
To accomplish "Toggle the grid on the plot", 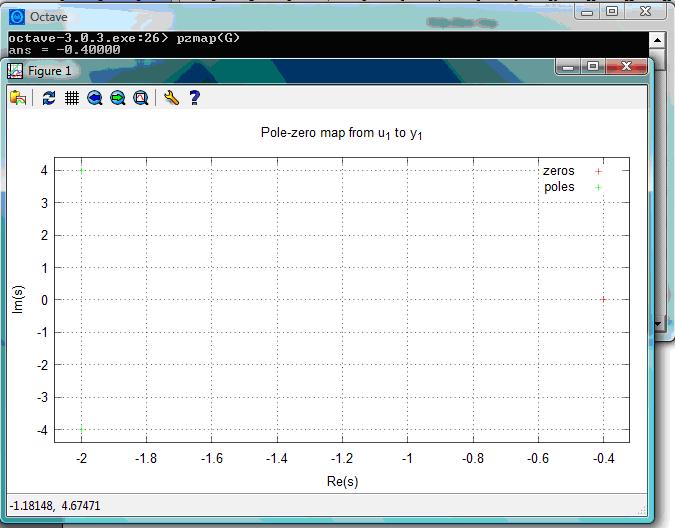I will pyautogui.click(x=72, y=98).
